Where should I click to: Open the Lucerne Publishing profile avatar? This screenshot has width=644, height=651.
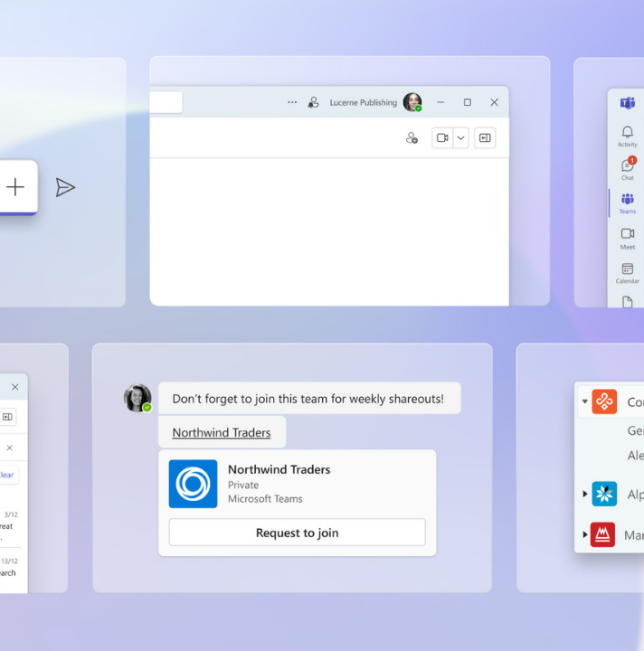[x=412, y=102]
